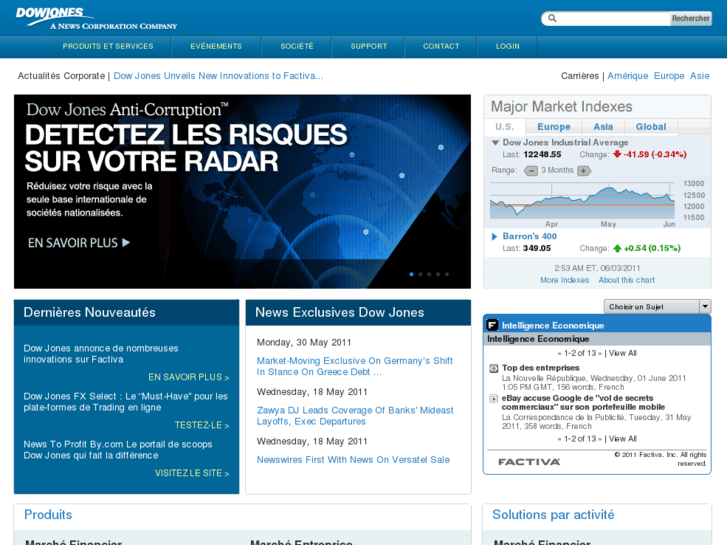
Task: Select the second carousel dot on banner
Action: pos(421,274)
